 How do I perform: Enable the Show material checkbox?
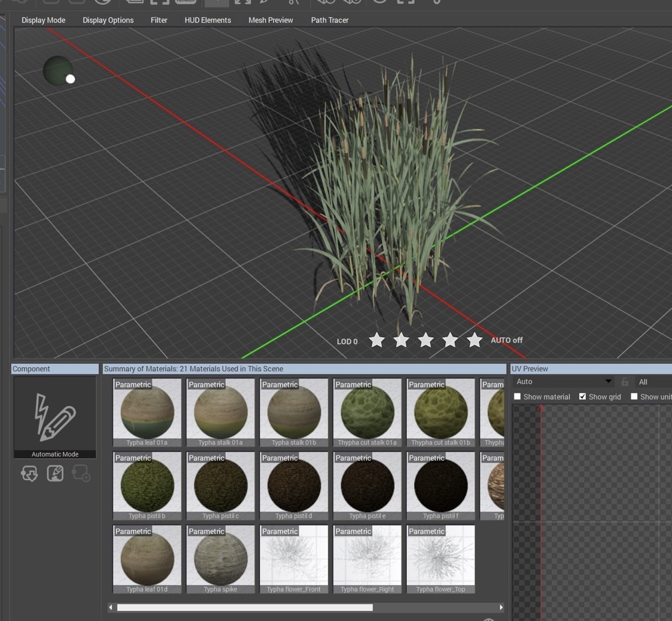517,397
